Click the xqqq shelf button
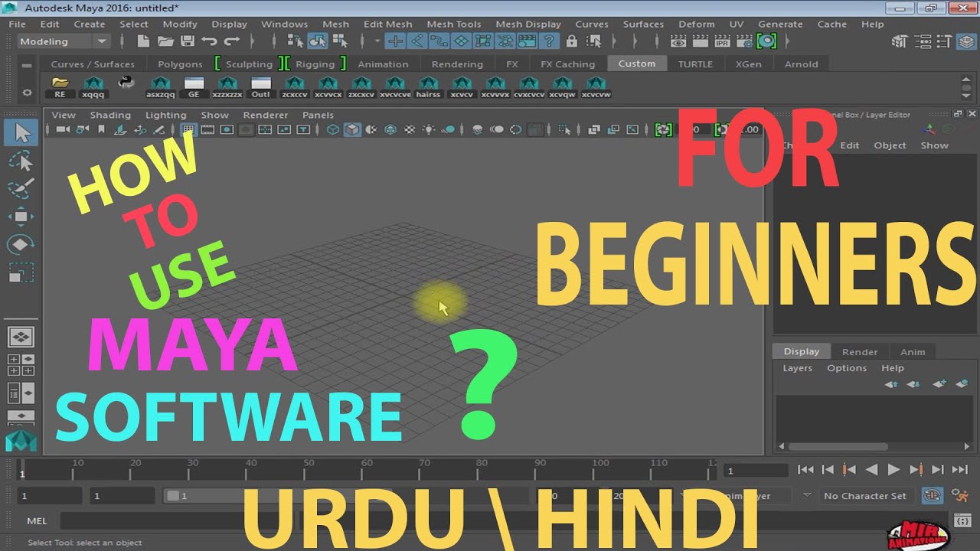The image size is (980, 551). [93, 87]
